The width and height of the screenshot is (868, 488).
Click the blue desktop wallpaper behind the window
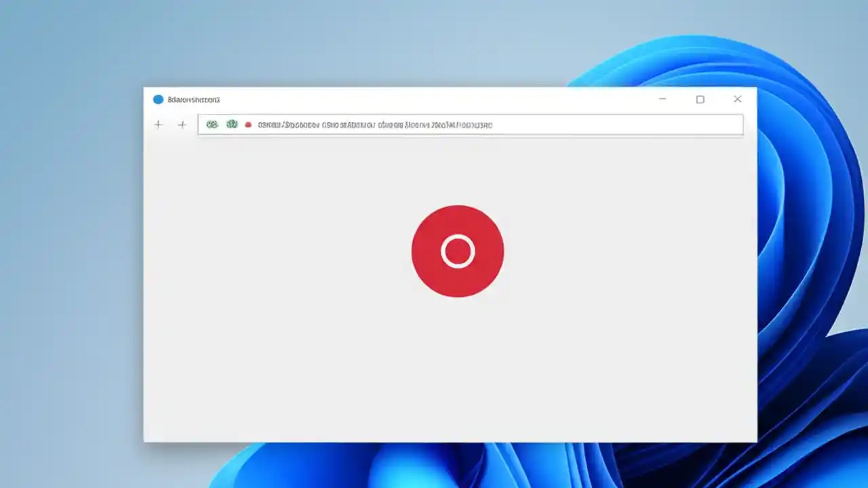68,271
